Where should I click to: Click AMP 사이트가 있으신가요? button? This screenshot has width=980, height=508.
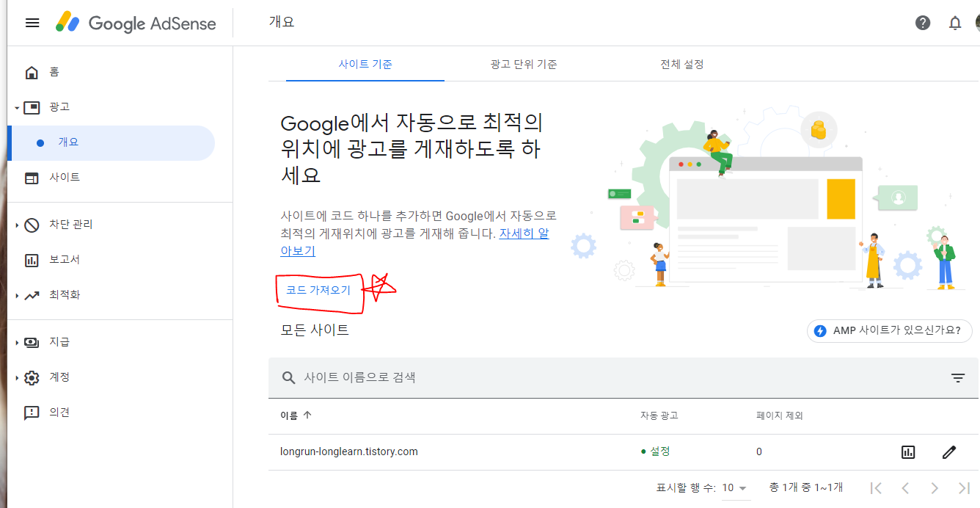coord(890,330)
